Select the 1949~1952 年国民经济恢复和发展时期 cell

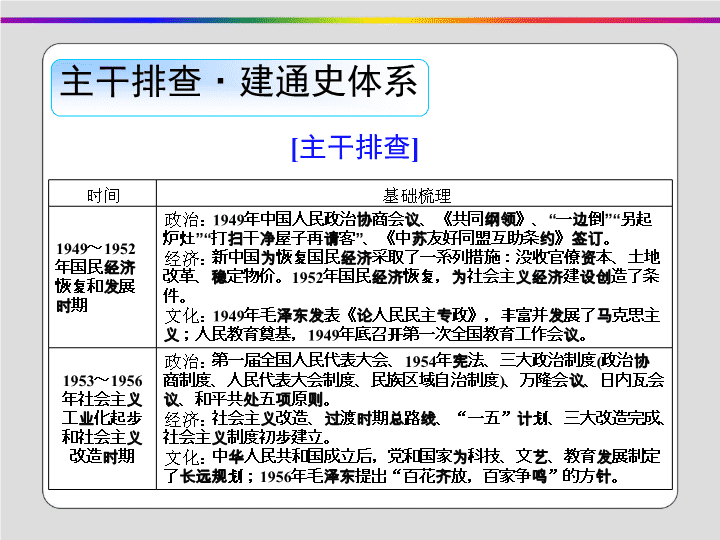(103, 277)
